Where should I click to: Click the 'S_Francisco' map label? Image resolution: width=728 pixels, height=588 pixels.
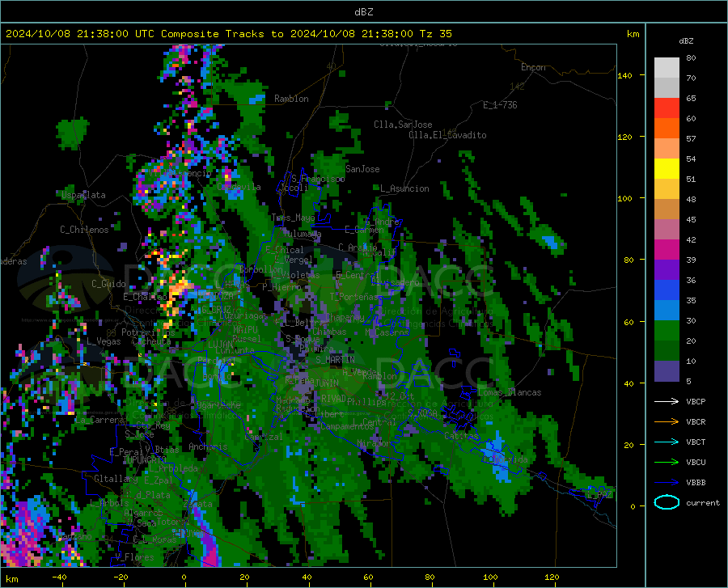pos(319,179)
